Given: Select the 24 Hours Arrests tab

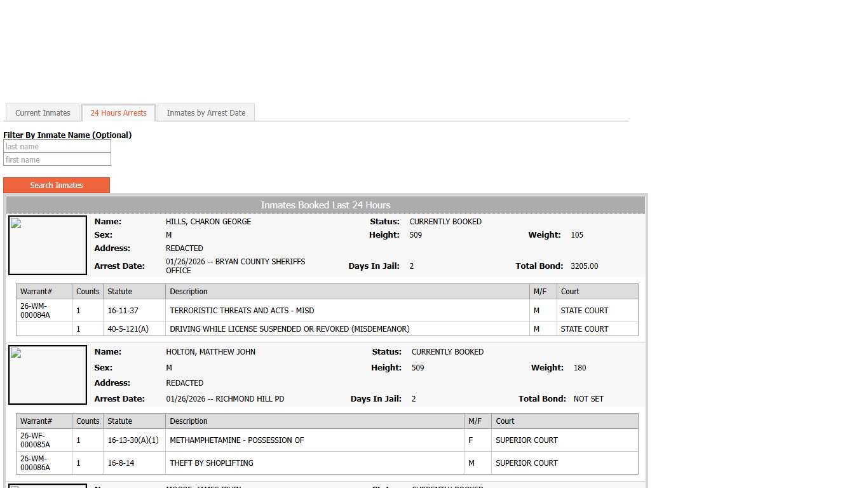Looking at the screenshot, I should [x=118, y=113].
